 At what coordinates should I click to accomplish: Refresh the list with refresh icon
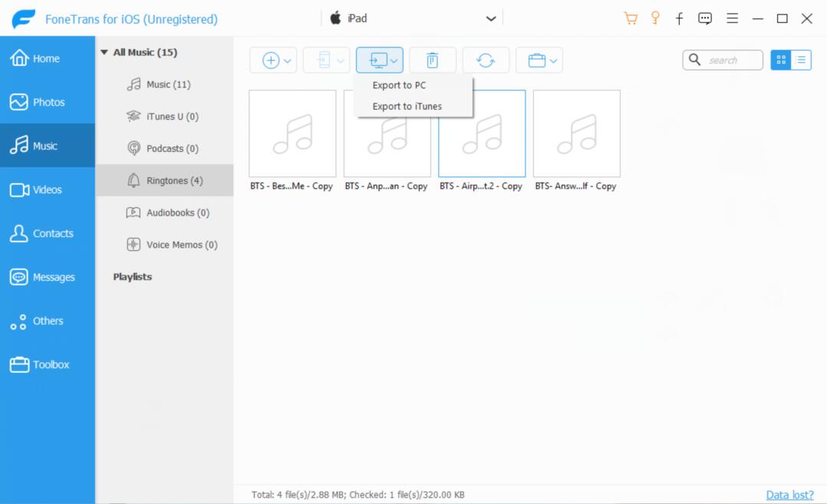click(x=486, y=60)
